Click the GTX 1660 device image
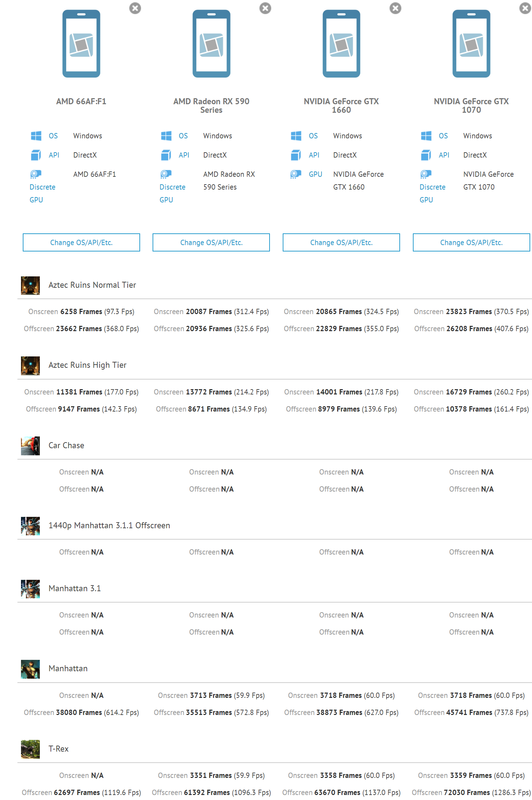Image resolution: width=532 pixels, height=800 pixels. (x=341, y=43)
